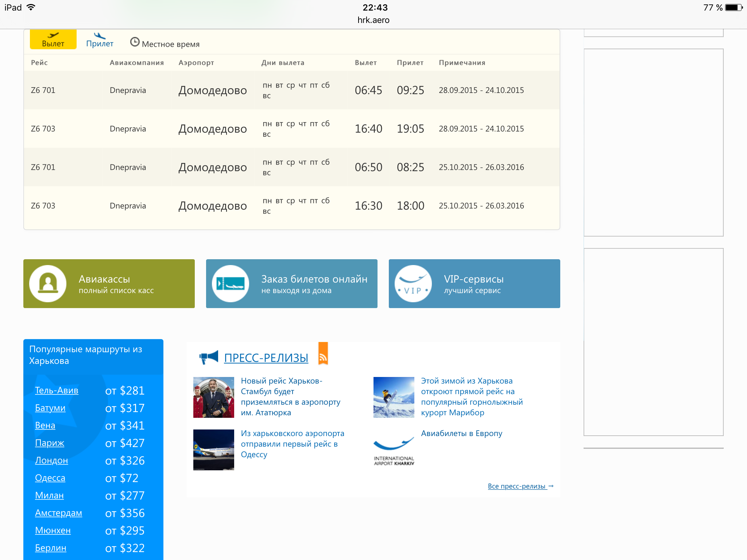Click the clock icon near Местное время

tap(135, 42)
